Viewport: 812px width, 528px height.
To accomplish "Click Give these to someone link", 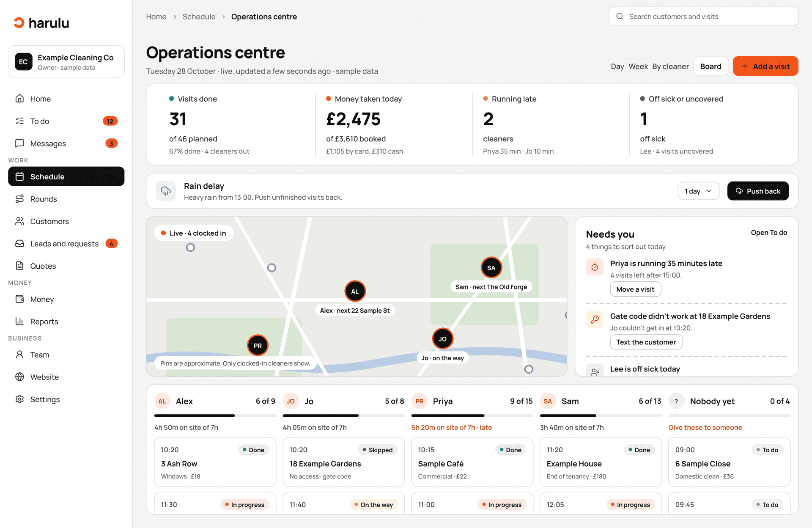I will 705,427.
